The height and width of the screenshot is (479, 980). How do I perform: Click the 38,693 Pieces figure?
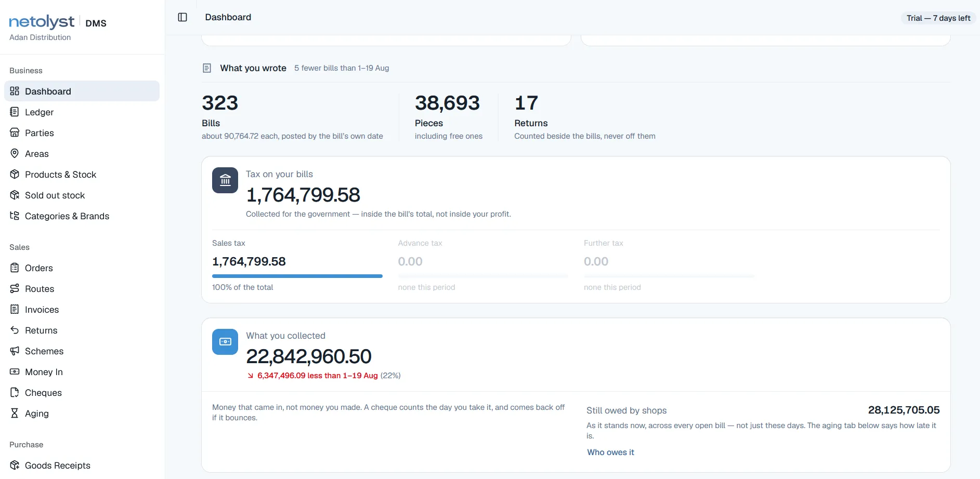pyautogui.click(x=447, y=103)
